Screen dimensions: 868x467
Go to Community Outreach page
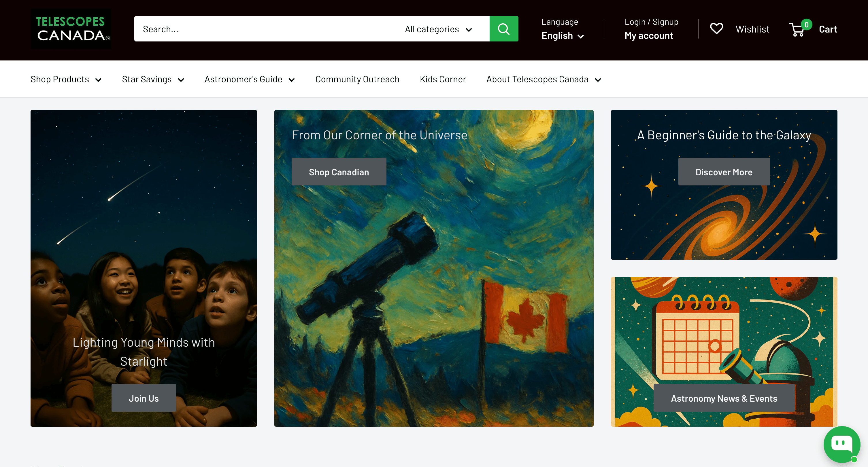[x=357, y=79]
